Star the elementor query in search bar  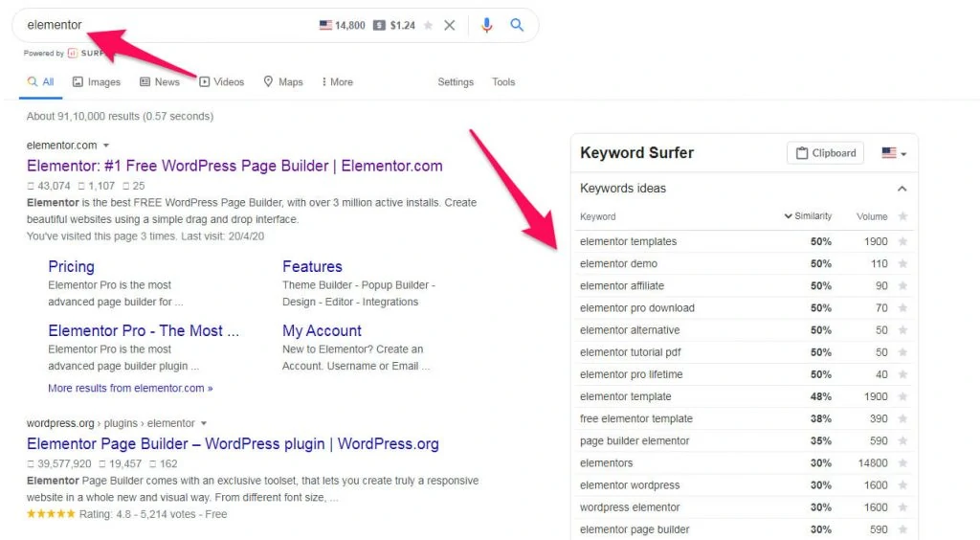(428, 26)
